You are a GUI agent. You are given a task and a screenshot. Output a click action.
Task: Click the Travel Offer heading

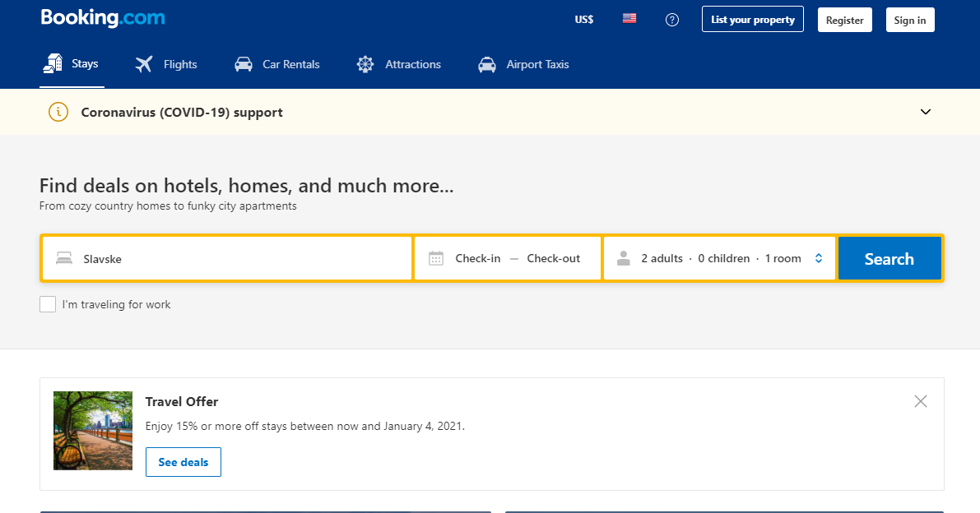click(x=182, y=402)
